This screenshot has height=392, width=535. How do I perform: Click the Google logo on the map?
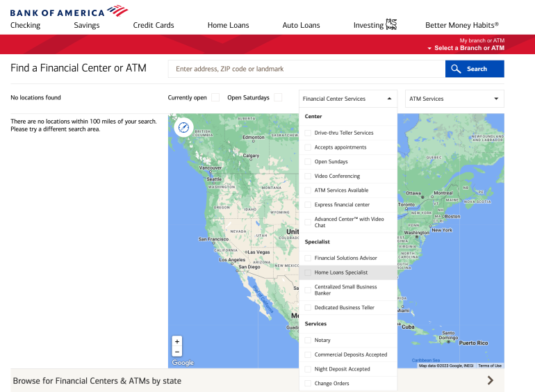coord(183,363)
